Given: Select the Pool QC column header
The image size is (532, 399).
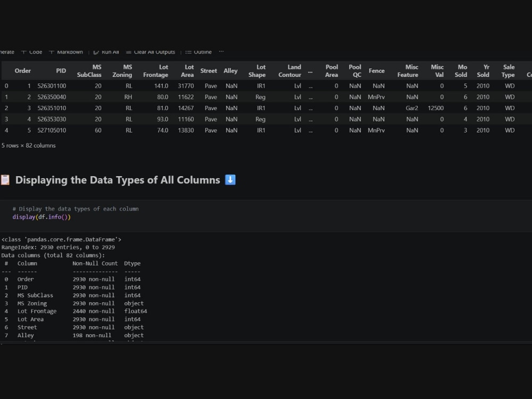Looking at the screenshot, I should pos(355,71).
